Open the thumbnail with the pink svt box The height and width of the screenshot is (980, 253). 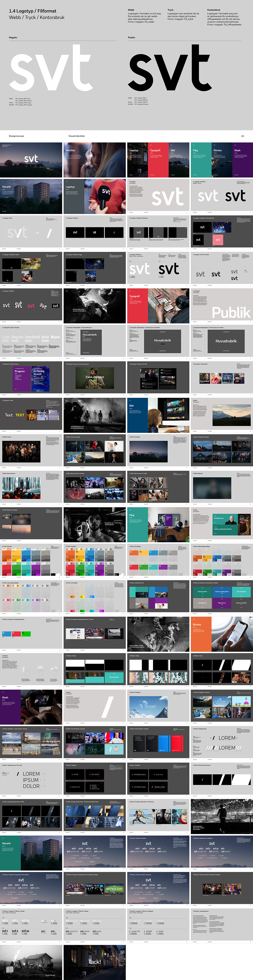point(222,233)
